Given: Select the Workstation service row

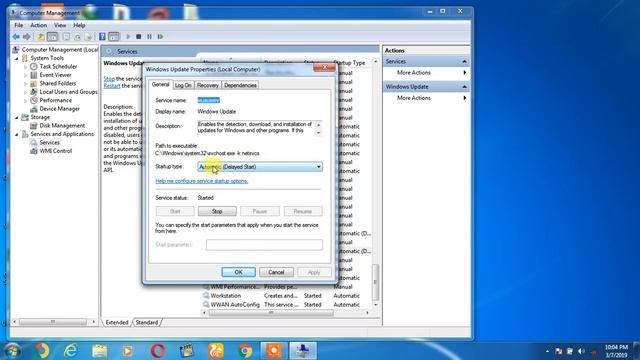Looking at the screenshot, I should 286,296.
